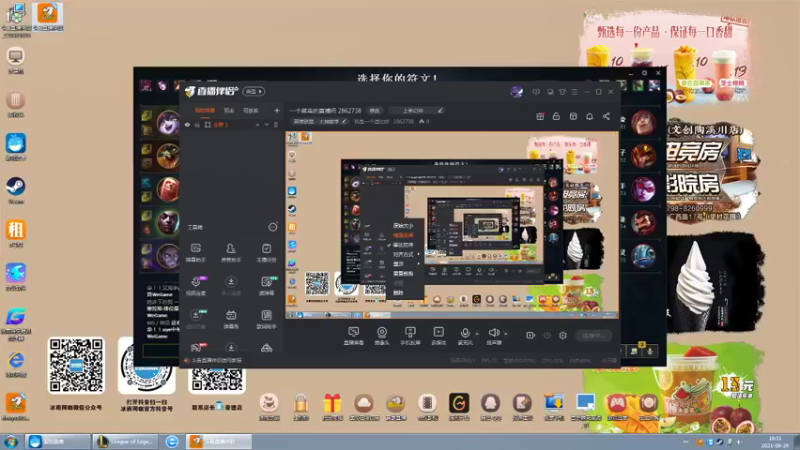Open the black G icon desktop shortcut
Screen dimensions: 800x450
[x=459, y=407]
